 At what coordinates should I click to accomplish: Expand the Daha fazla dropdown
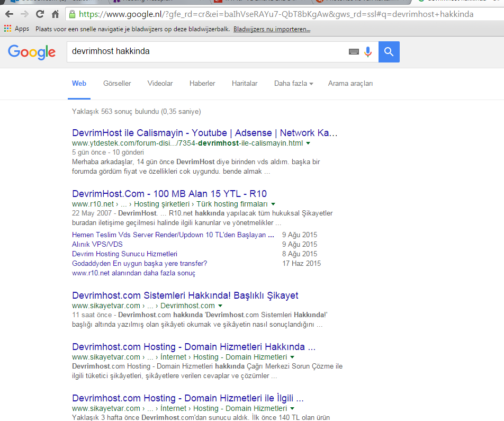[x=293, y=83]
